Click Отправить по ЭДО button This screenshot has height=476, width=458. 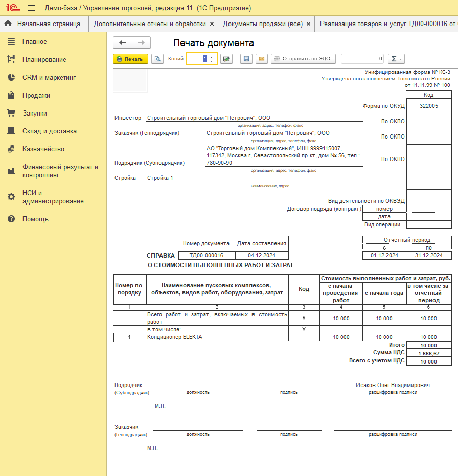303,59
